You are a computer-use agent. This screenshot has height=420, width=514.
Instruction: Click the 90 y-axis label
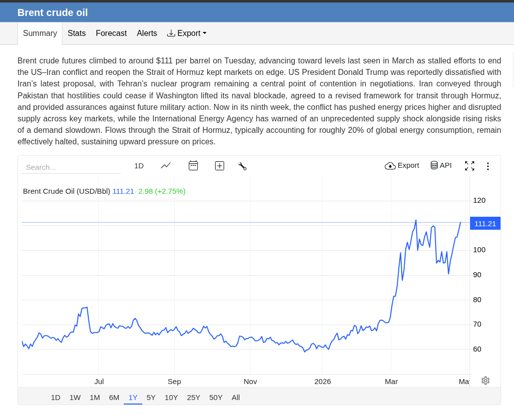pyautogui.click(x=477, y=275)
